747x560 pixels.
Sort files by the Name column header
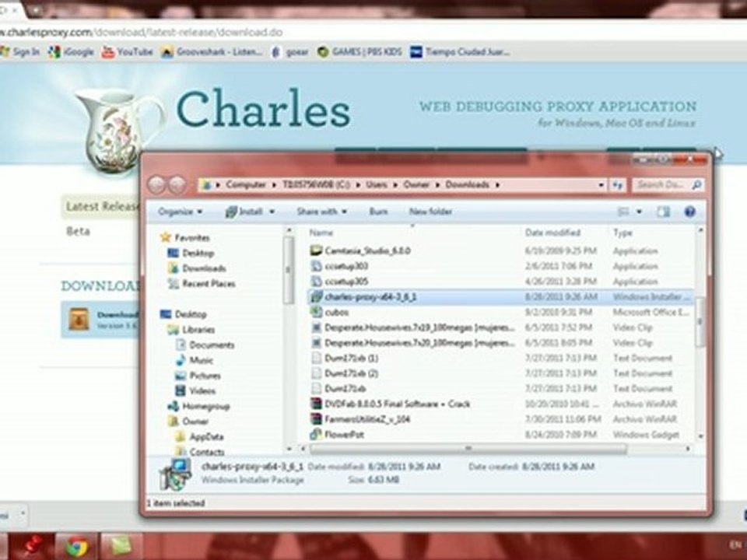[321, 233]
